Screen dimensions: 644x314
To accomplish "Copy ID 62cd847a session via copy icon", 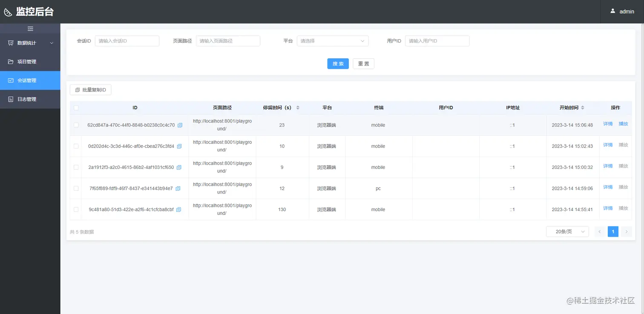I will pyautogui.click(x=180, y=125).
